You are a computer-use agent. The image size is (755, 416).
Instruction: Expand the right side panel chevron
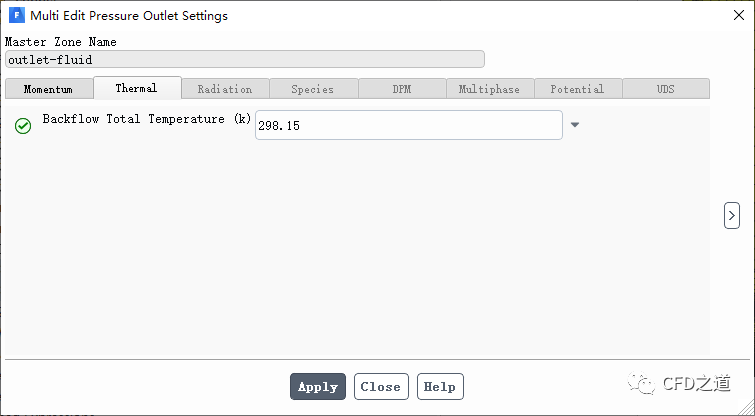(732, 215)
